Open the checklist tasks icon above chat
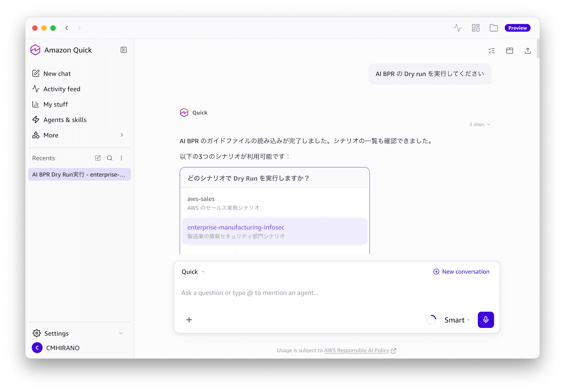 [492, 51]
